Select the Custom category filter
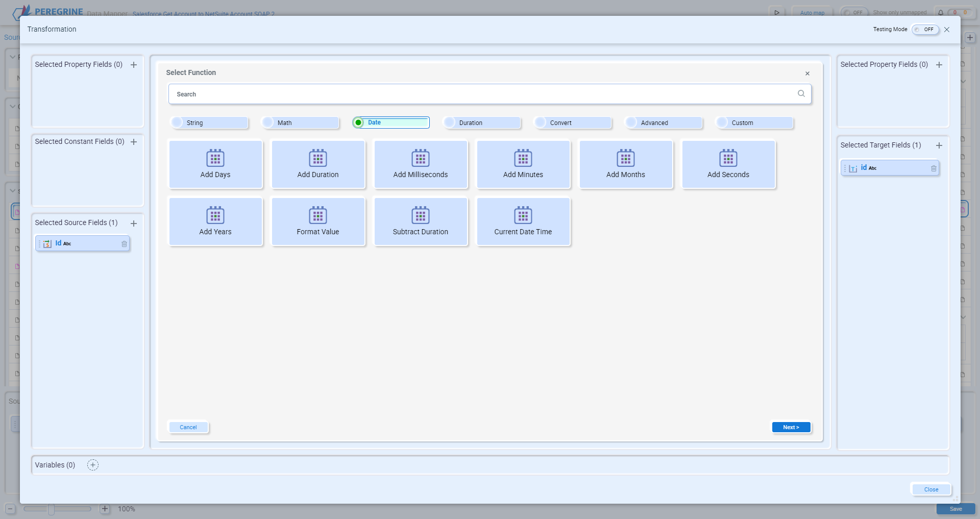 pyautogui.click(x=754, y=122)
